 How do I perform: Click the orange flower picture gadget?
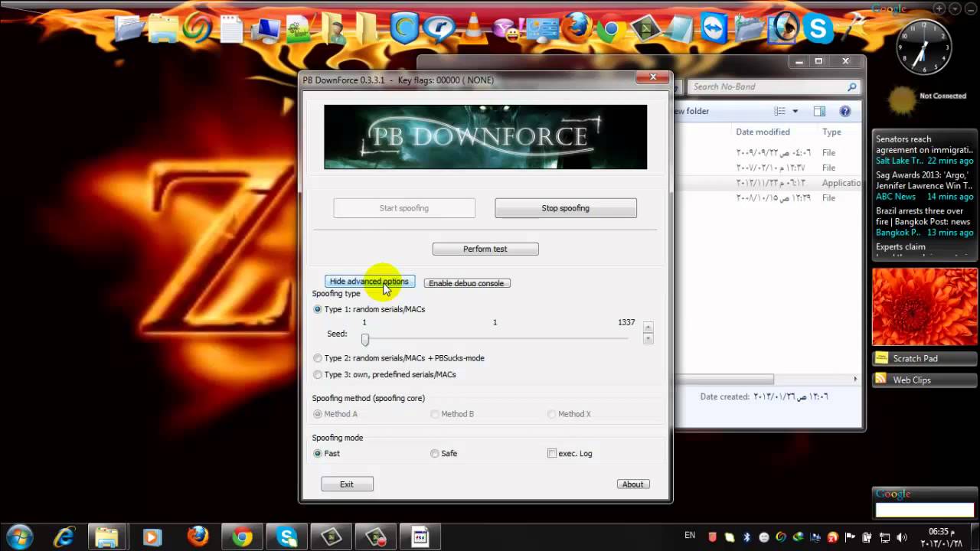[x=925, y=307]
